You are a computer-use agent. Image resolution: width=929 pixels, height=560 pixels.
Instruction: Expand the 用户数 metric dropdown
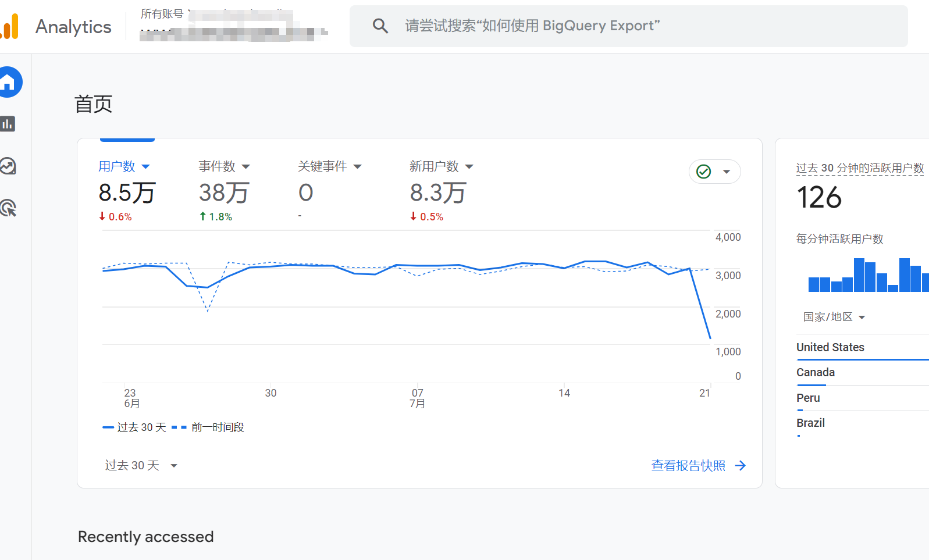[146, 167]
